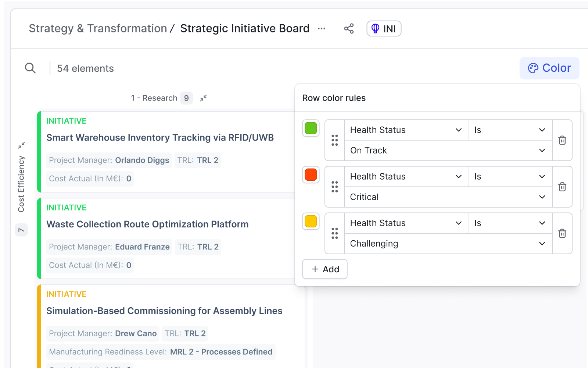
Task: Open the red color swatch for Critical
Action: point(311,175)
